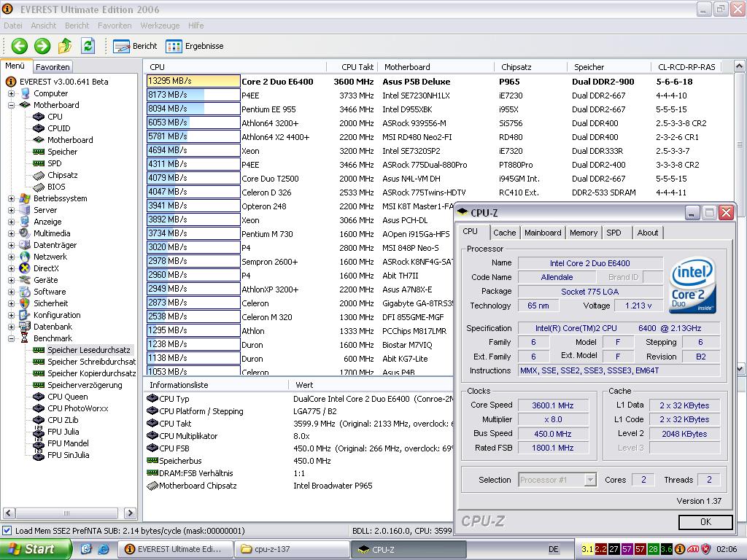
Task: Select Speicher Schreibdurchsatz benchmark item
Action: (x=91, y=362)
